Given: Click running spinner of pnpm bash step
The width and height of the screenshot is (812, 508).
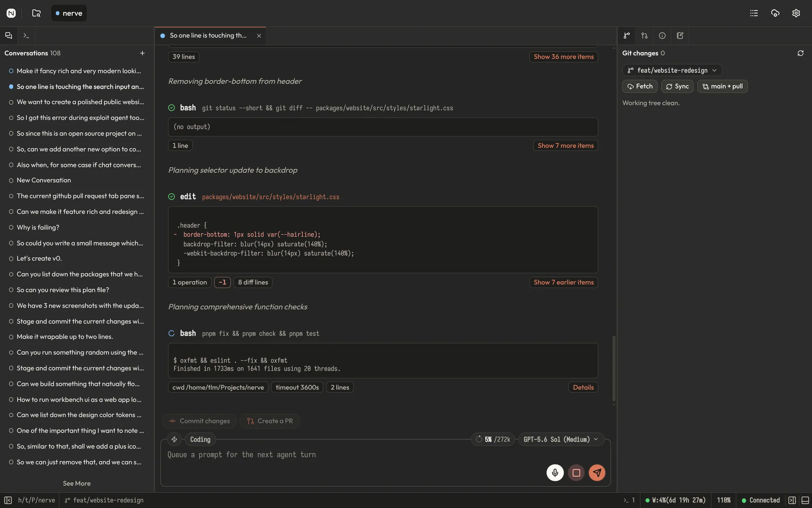Looking at the screenshot, I should pyautogui.click(x=171, y=333).
